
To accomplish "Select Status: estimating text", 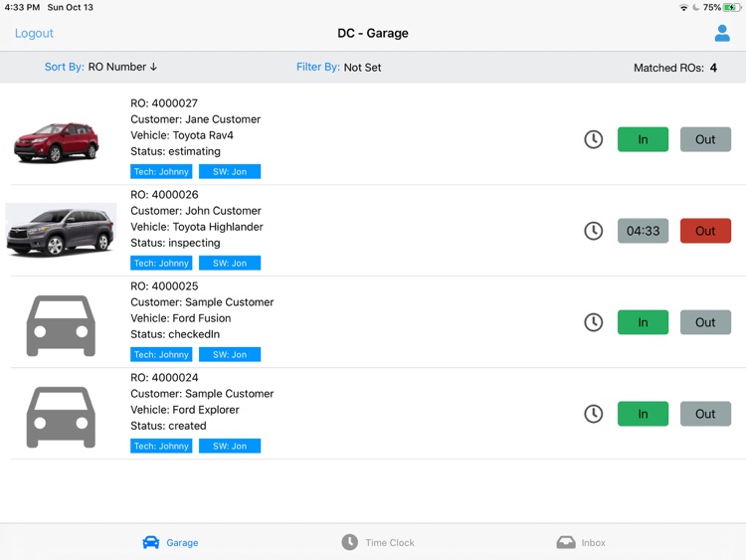I will pyautogui.click(x=175, y=152).
